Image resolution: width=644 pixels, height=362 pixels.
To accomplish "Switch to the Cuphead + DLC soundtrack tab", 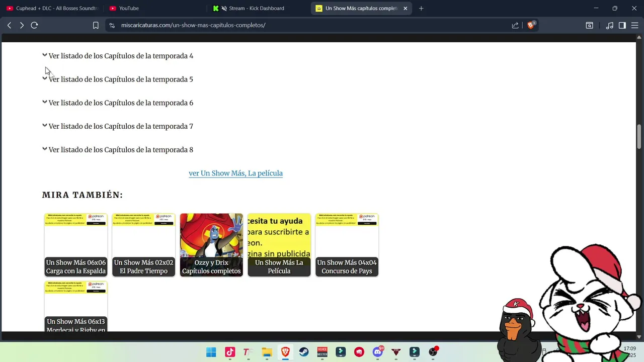I will click(x=52, y=8).
